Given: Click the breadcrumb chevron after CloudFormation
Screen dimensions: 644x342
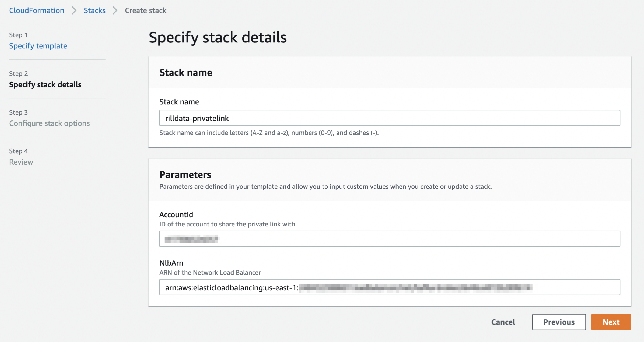Looking at the screenshot, I should point(74,10).
